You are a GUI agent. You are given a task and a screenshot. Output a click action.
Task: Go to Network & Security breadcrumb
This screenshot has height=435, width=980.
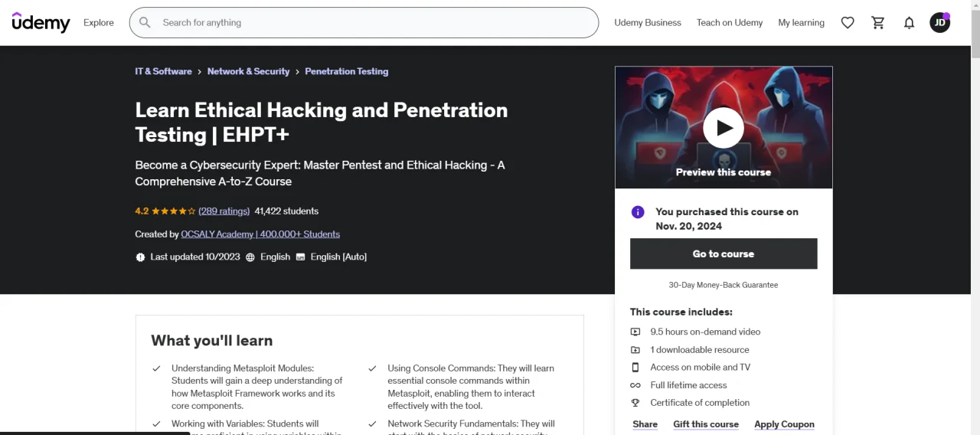248,71
